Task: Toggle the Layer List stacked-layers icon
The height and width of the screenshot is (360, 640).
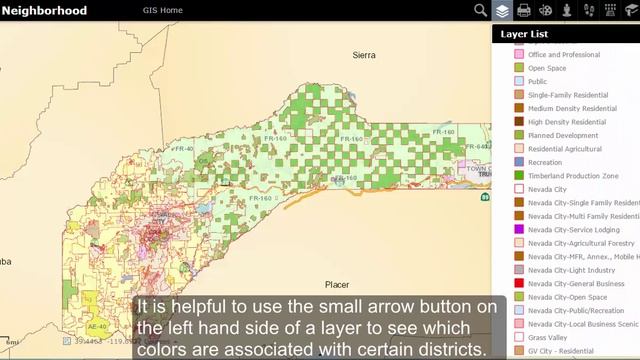Action: point(502,10)
